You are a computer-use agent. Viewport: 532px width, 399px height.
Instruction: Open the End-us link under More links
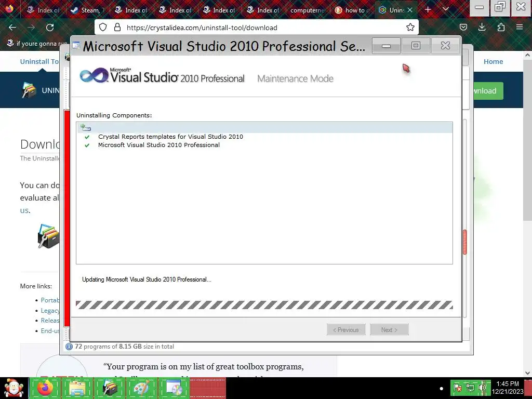coord(50,330)
